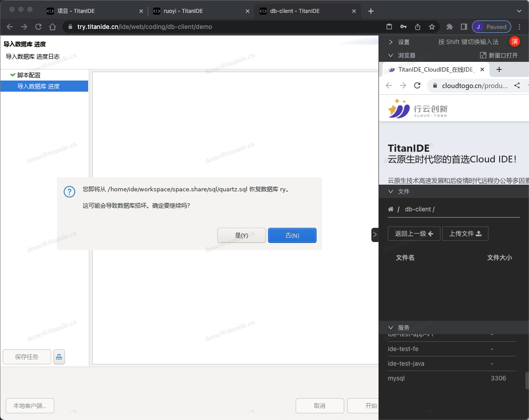Image resolution: width=529 pixels, height=420 pixels.
Task: Reload the embedded browser page
Action: coord(417,85)
